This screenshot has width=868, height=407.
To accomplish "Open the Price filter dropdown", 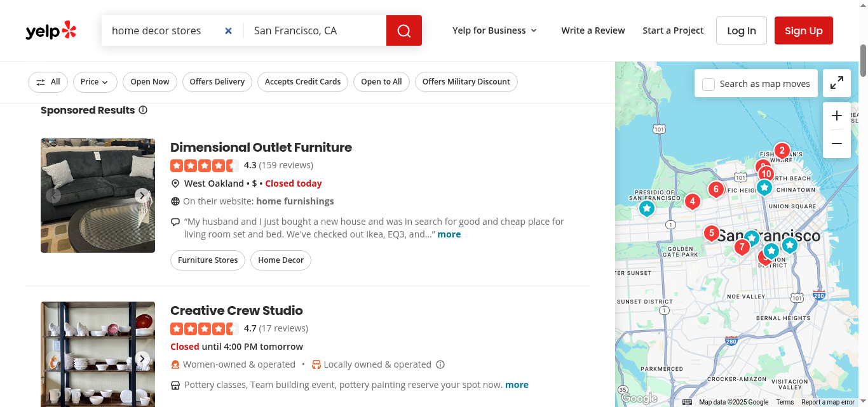I will pyautogui.click(x=95, y=82).
